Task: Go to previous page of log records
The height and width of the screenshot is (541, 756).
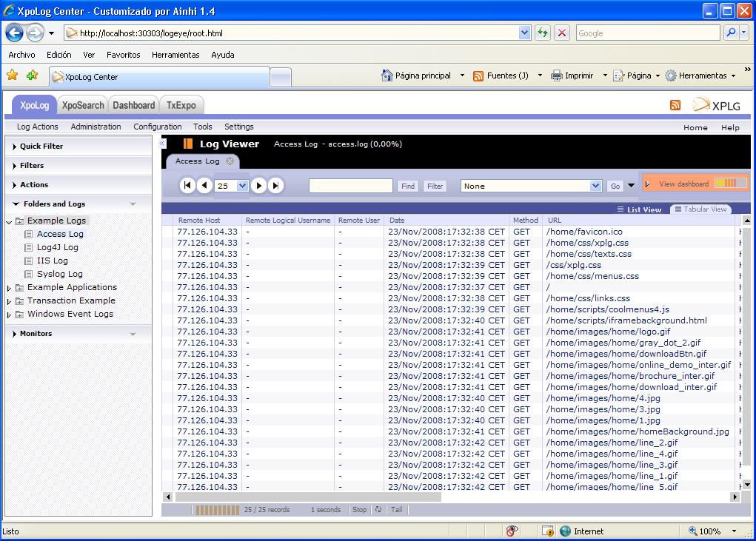Action: click(x=204, y=186)
